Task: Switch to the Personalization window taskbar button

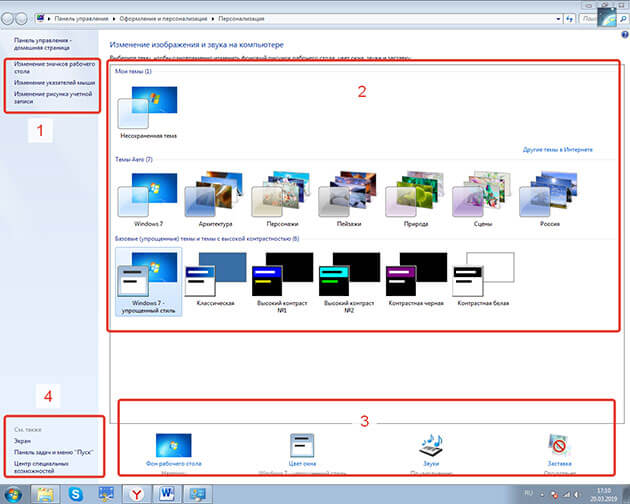Action: point(198,494)
